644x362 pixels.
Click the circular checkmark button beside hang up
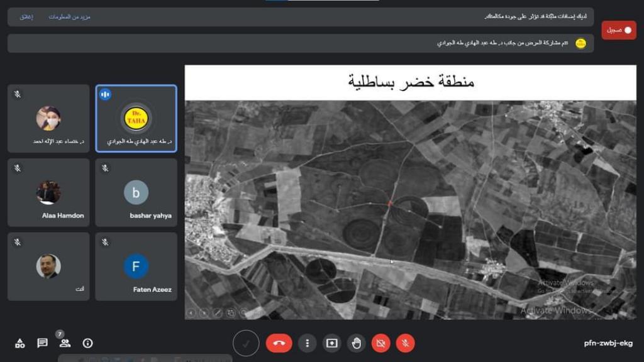click(246, 343)
